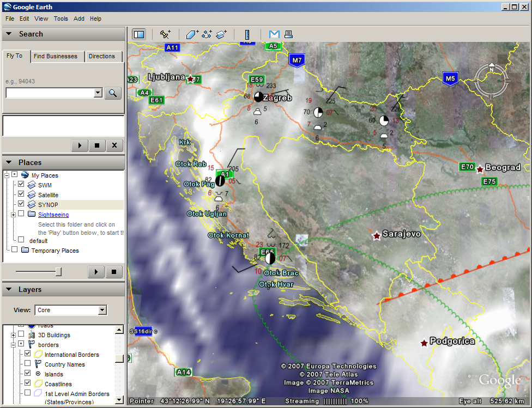Collapse the Places panel
The image size is (532, 408).
[9, 162]
